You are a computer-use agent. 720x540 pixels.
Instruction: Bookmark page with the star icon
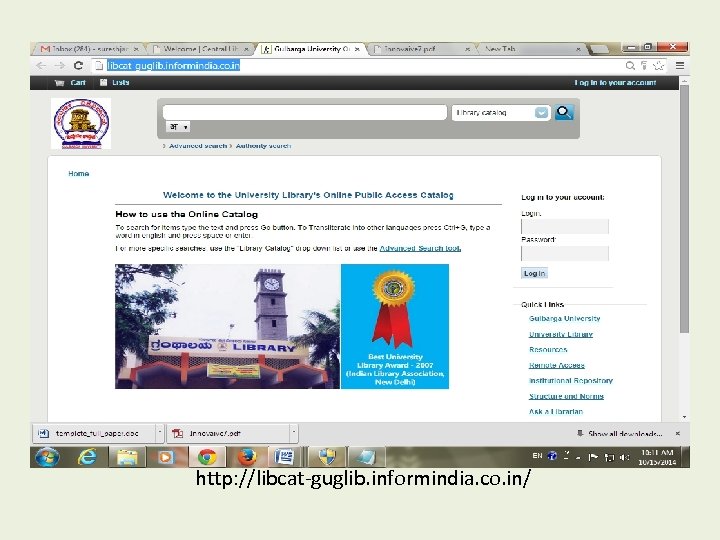coord(659,66)
